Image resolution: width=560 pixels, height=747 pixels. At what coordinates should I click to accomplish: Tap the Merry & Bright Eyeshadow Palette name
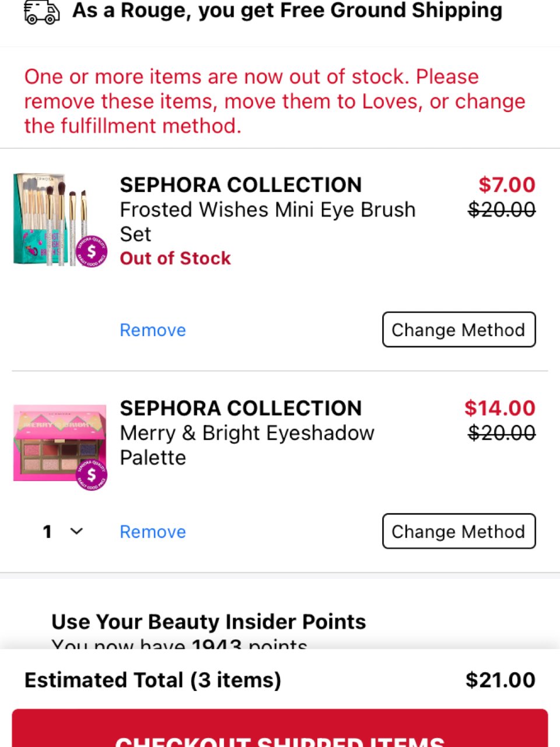[247, 445]
